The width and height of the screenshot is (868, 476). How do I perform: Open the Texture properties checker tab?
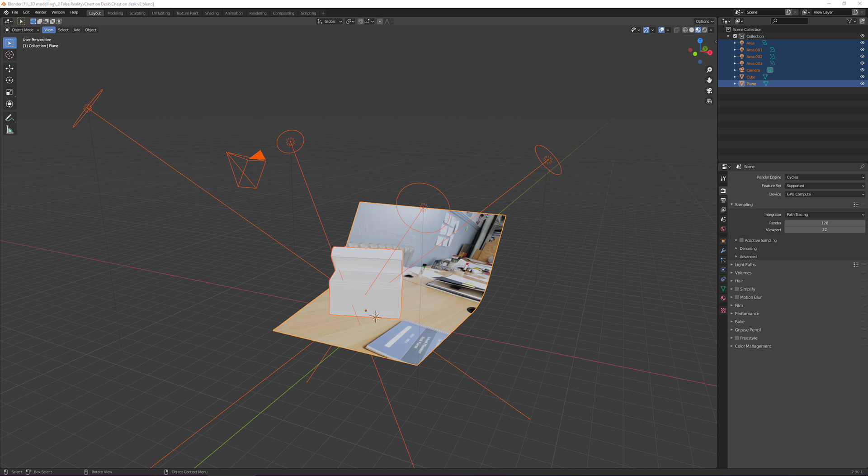(x=723, y=310)
